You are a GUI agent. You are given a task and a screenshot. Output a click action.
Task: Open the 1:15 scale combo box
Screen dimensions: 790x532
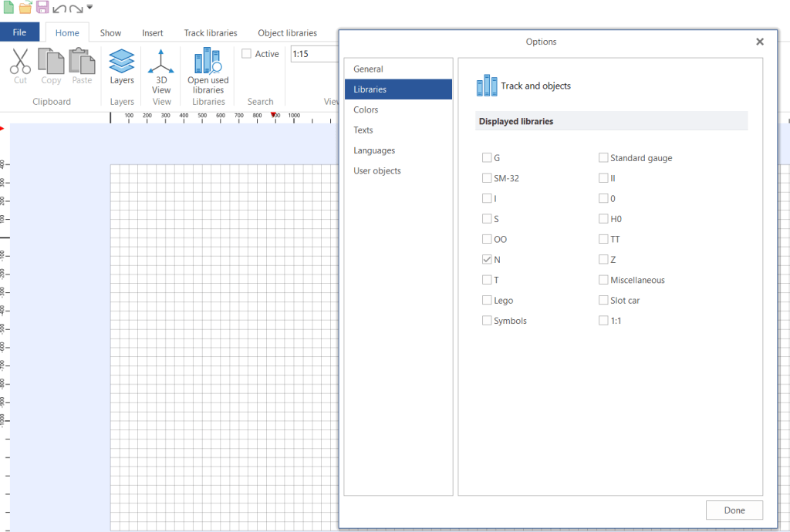click(313, 54)
